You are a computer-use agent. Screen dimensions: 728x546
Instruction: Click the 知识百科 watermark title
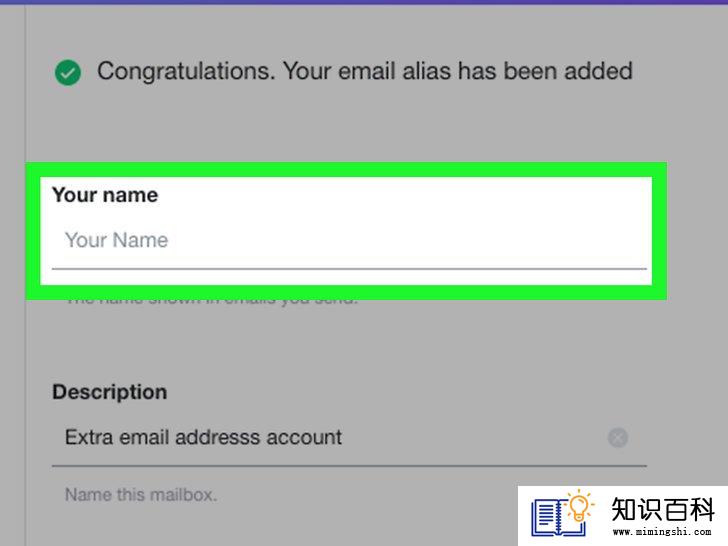pyautogui.click(x=663, y=509)
